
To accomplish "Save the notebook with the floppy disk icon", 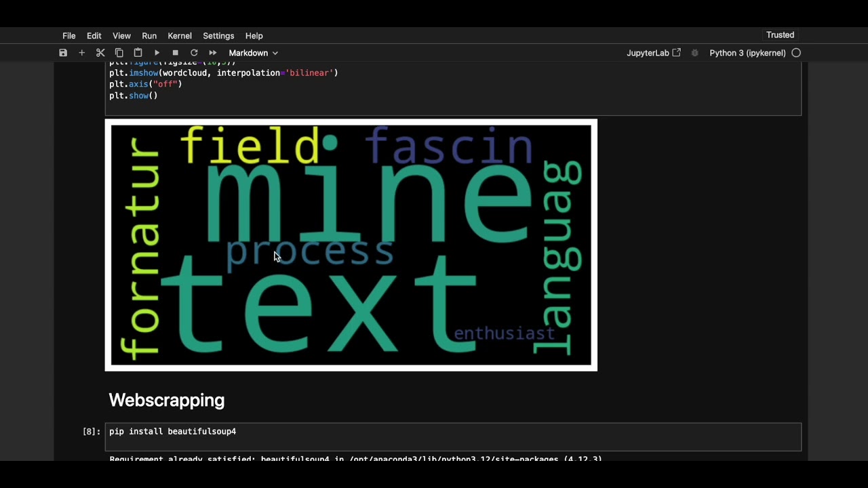I will click(x=63, y=53).
